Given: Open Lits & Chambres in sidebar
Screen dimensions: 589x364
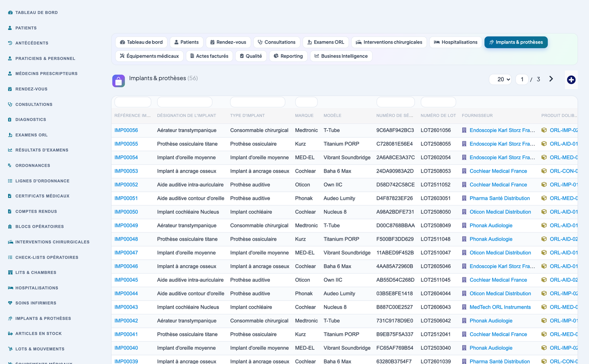Looking at the screenshot, I should click(32, 273).
